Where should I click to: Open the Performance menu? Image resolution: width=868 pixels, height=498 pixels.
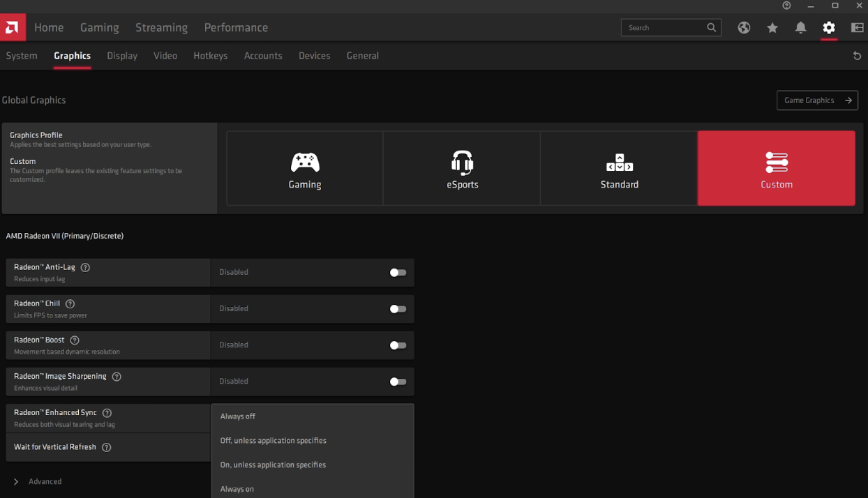[236, 28]
